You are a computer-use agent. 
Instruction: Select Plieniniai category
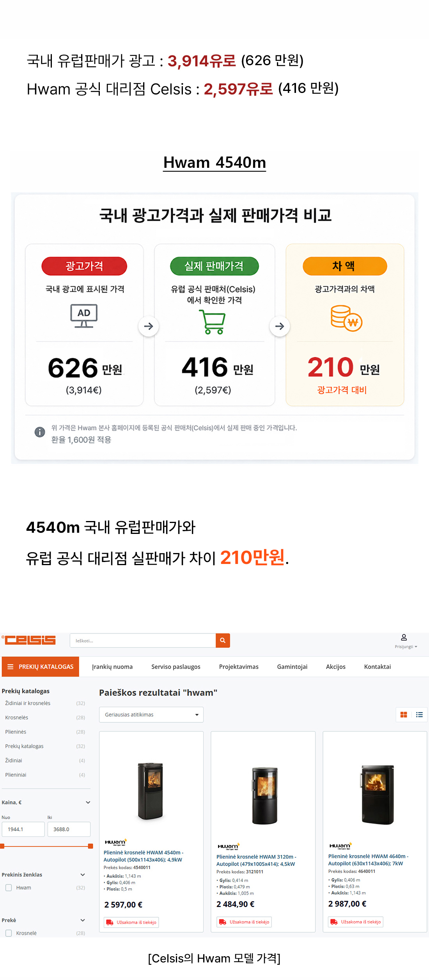[45, 775]
